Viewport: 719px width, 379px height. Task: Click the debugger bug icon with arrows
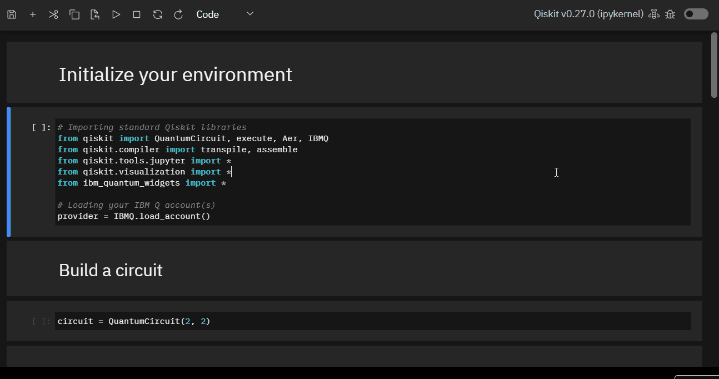pyautogui.click(x=654, y=15)
